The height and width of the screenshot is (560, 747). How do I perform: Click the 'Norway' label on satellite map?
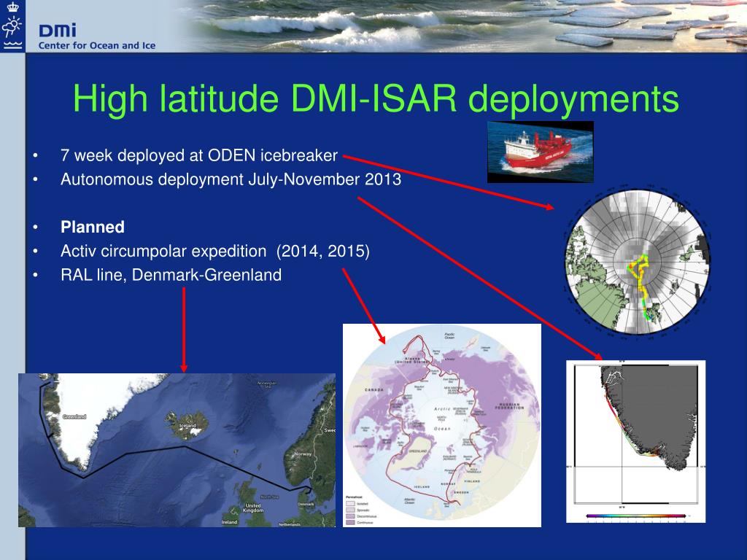303,454
